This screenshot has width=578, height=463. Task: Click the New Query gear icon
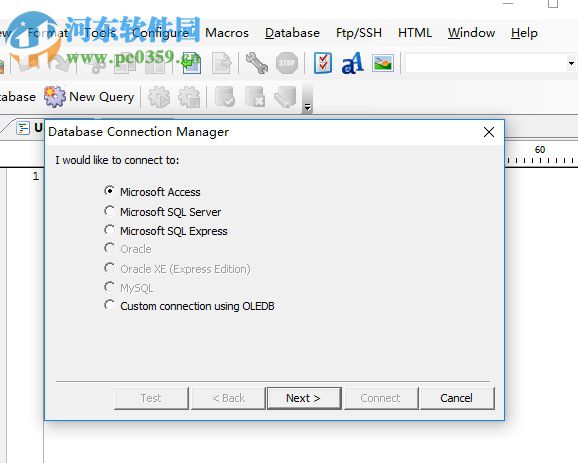(x=55, y=97)
